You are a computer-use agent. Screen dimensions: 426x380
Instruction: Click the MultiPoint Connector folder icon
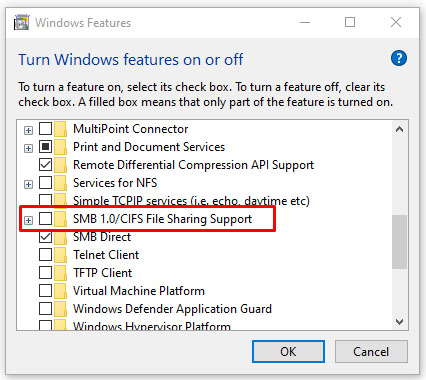tap(60, 129)
